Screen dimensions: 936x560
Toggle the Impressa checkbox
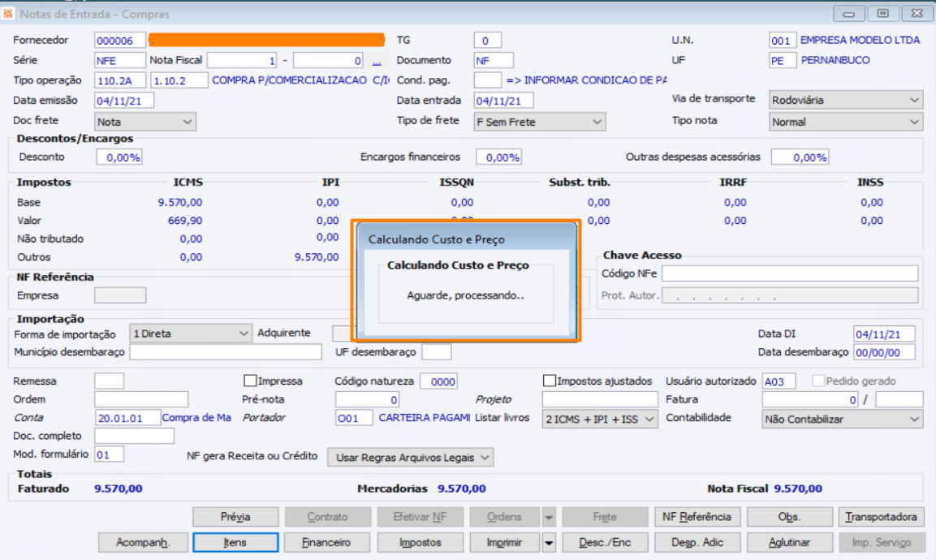[x=250, y=381]
